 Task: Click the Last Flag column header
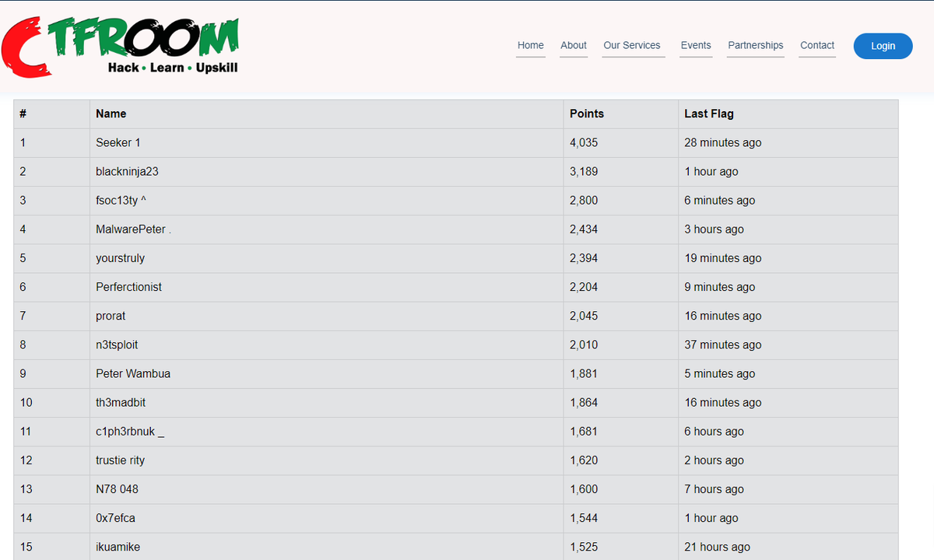pyautogui.click(x=788, y=114)
